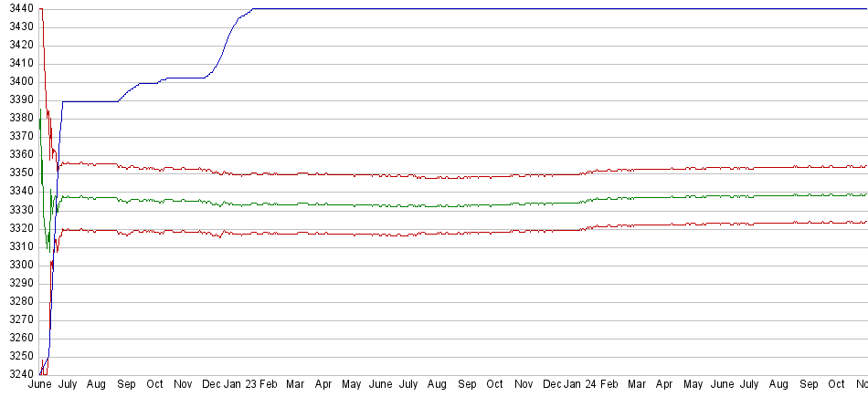Image resolution: width=868 pixels, height=397 pixels.
Task: Click the 3300 y-axis label
Action: (20, 265)
